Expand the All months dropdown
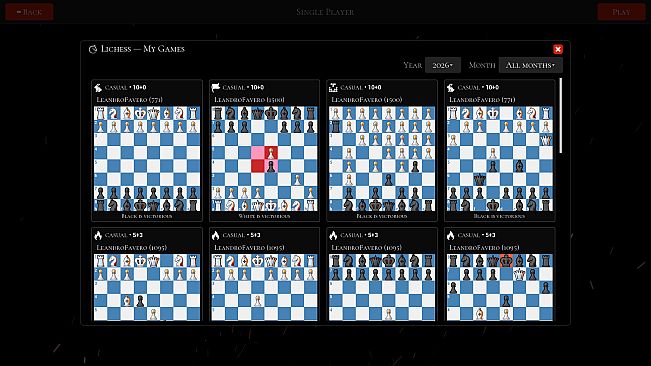The height and width of the screenshot is (366, 651). point(531,65)
